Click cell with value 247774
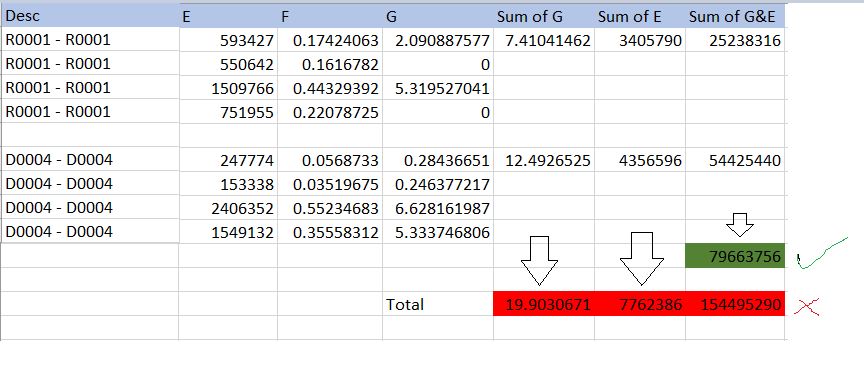The image size is (864, 377). pos(228,160)
